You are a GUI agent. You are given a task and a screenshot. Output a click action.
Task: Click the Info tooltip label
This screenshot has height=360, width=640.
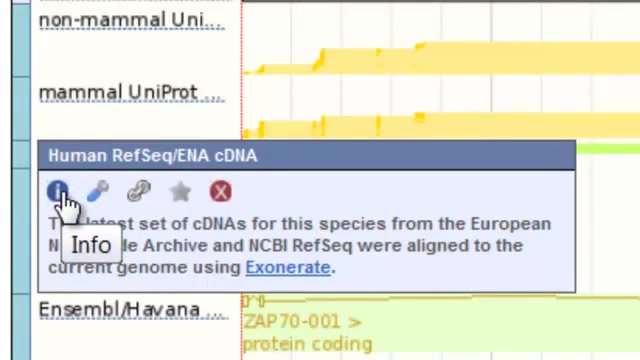click(x=91, y=245)
